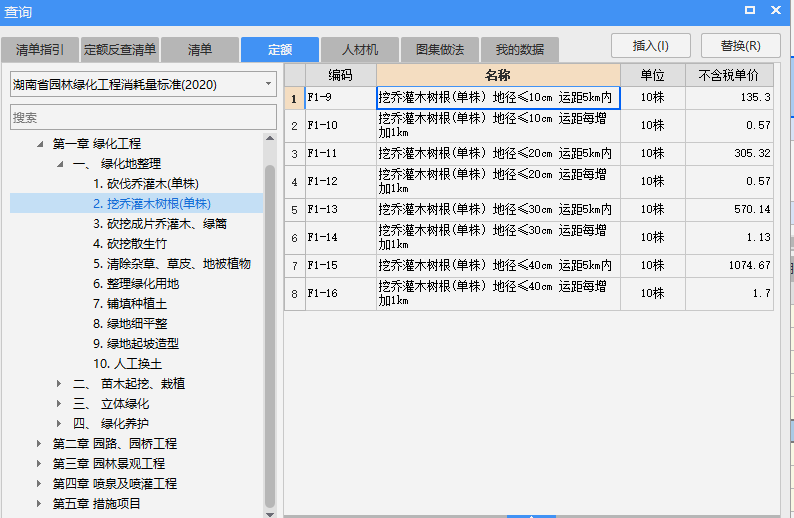Viewport: 794px width, 518px height.
Task: Collapse the 第一章 绿化工程 node
Action: [40, 144]
